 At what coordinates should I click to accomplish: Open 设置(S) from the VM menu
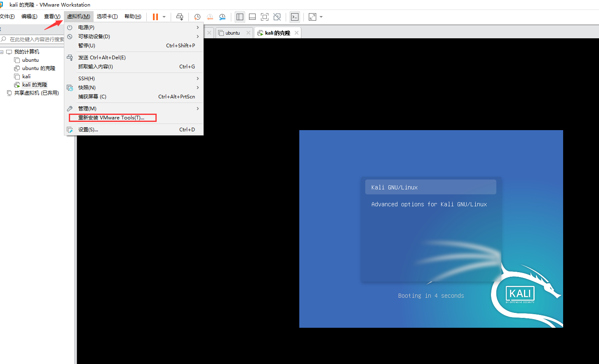(x=88, y=129)
